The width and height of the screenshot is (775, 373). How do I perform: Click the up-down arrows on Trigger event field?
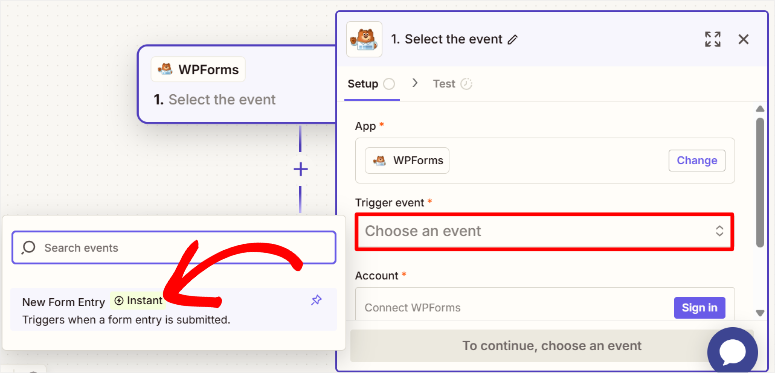pos(719,231)
